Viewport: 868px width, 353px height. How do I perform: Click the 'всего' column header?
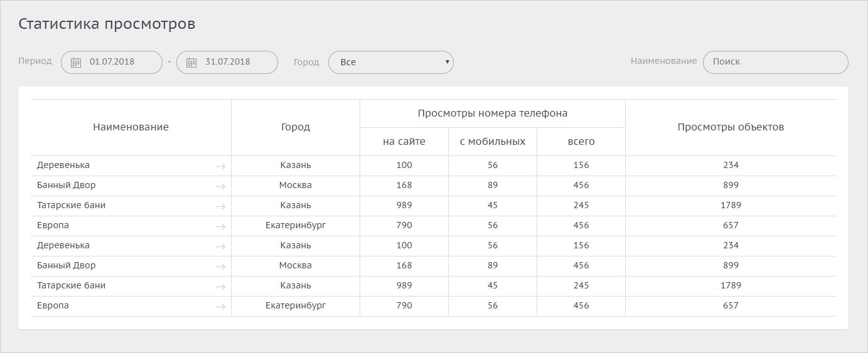(581, 142)
